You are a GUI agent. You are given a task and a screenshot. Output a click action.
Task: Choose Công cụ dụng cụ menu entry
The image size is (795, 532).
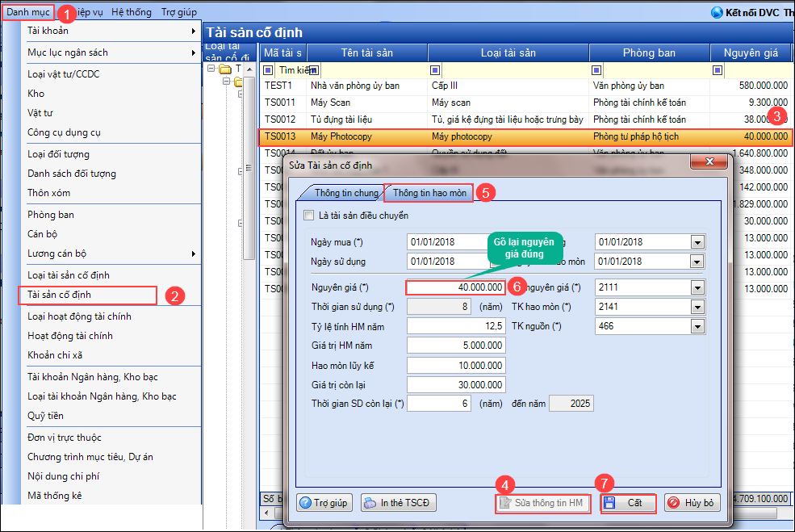click(x=64, y=132)
